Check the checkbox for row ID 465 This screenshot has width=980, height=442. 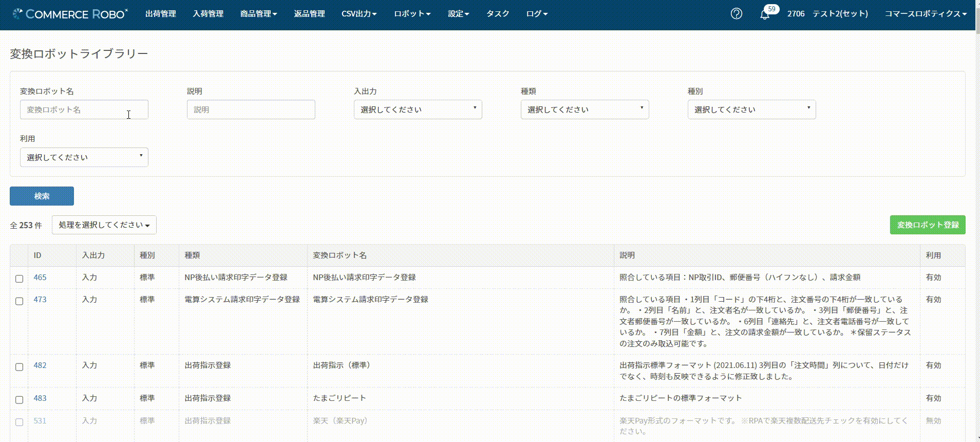click(x=20, y=279)
